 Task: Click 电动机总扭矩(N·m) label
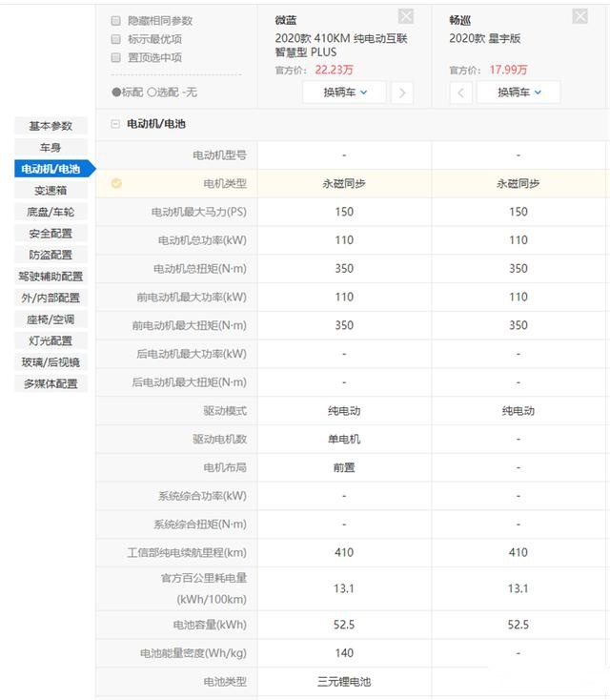[x=200, y=269]
